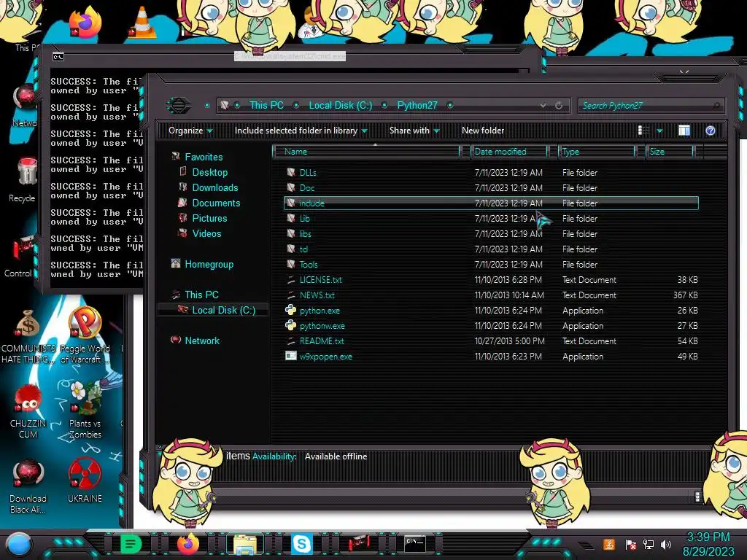Create a New folder
The width and height of the screenshot is (747, 560).
tap(483, 131)
